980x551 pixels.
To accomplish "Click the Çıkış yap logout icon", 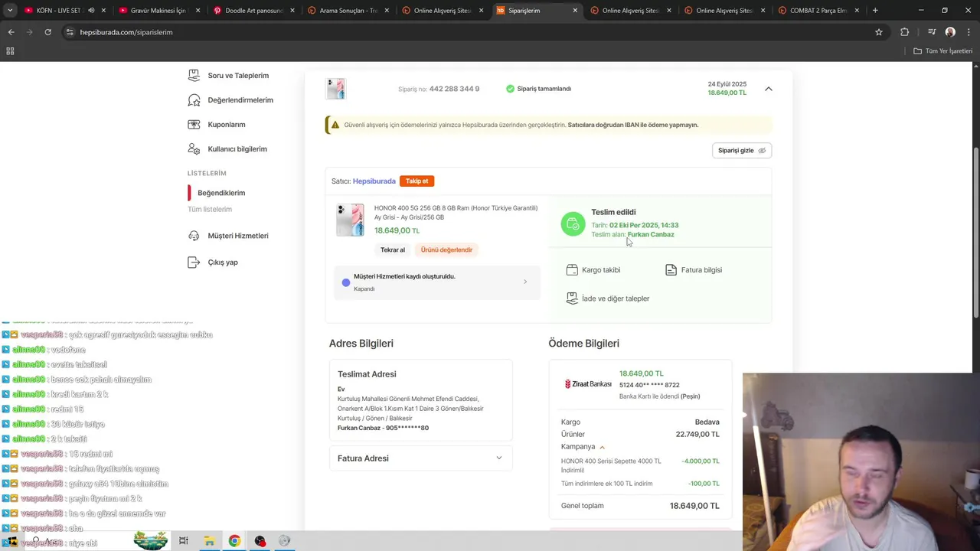I will click(x=194, y=262).
